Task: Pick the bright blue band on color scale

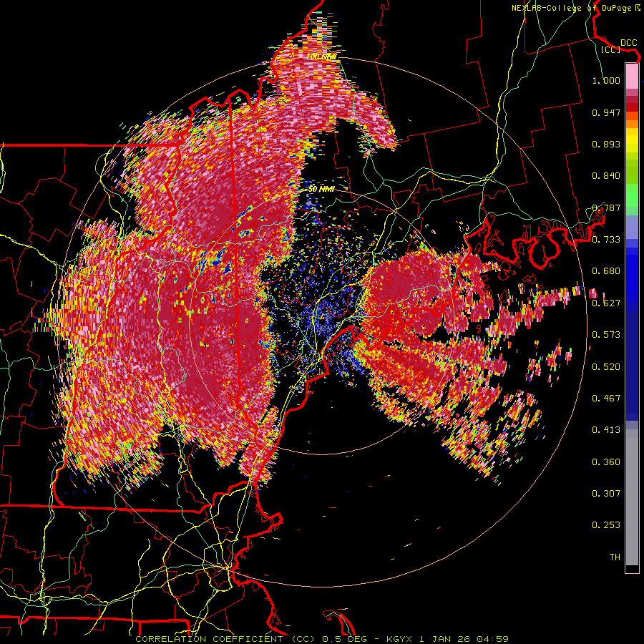Action: [632, 275]
